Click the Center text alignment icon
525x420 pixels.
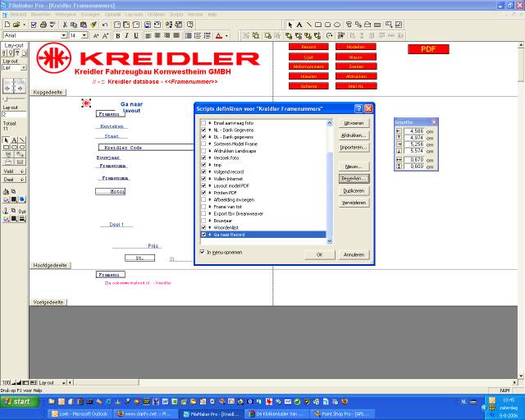click(157, 35)
